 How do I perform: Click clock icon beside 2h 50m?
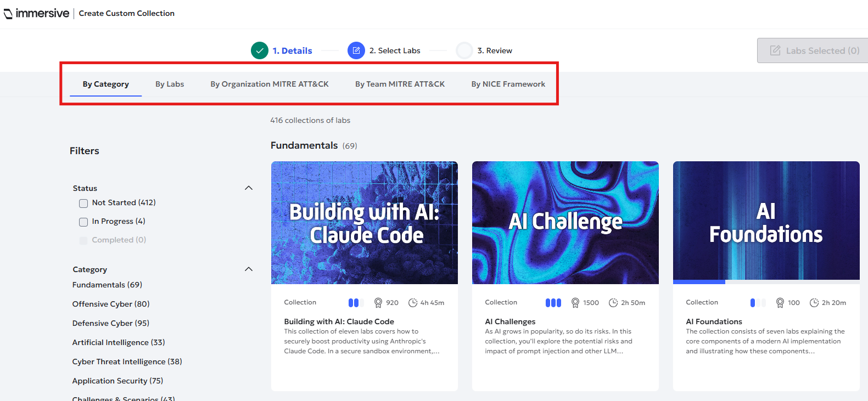point(613,303)
